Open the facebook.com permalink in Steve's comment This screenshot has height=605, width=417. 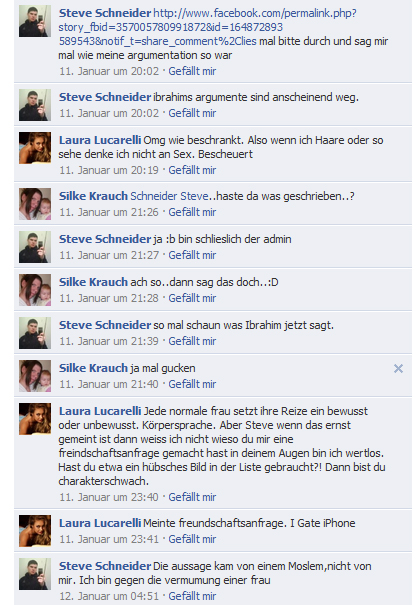(x=208, y=27)
